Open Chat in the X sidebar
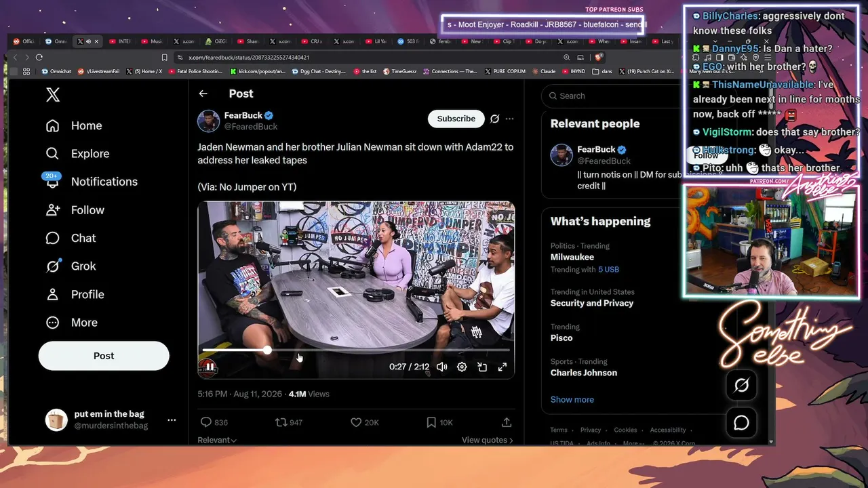Screen dimensions: 868x488 pos(71,238)
